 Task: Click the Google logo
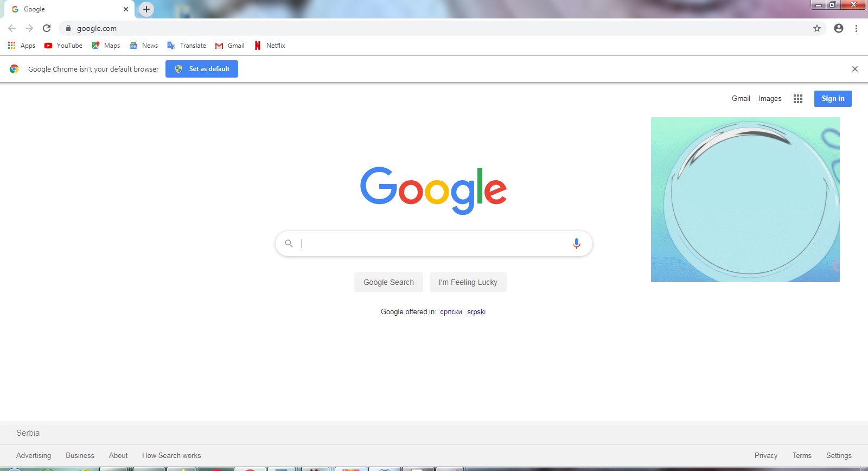433,190
